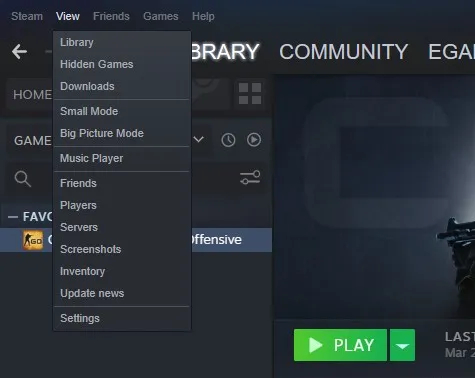
Task: Select Update news entry
Action: [122, 293]
